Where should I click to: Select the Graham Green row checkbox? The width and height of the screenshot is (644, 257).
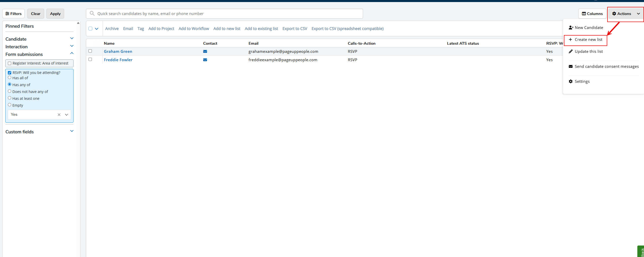coord(90,51)
